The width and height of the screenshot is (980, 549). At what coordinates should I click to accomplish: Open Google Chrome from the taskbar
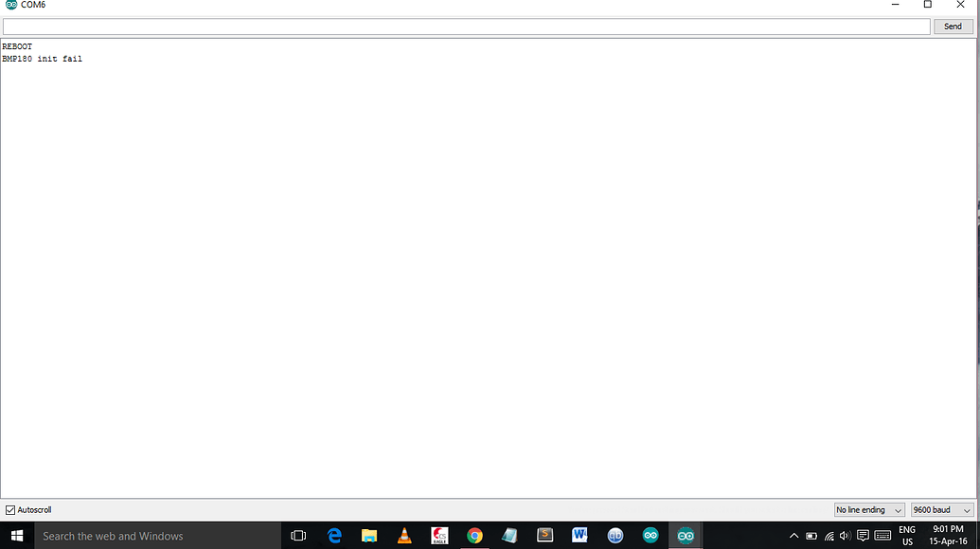[474, 535]
